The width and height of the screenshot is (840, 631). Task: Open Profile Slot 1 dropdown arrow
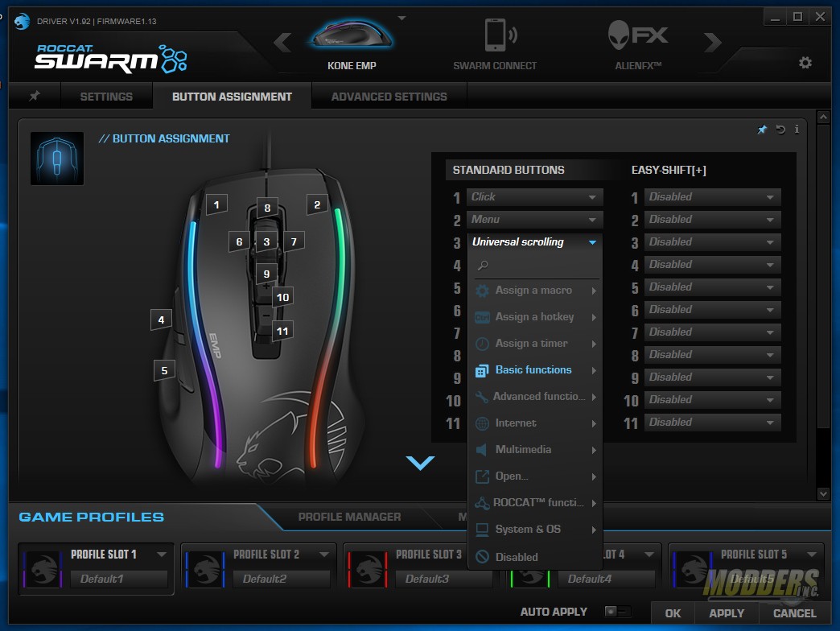point(161,554)
